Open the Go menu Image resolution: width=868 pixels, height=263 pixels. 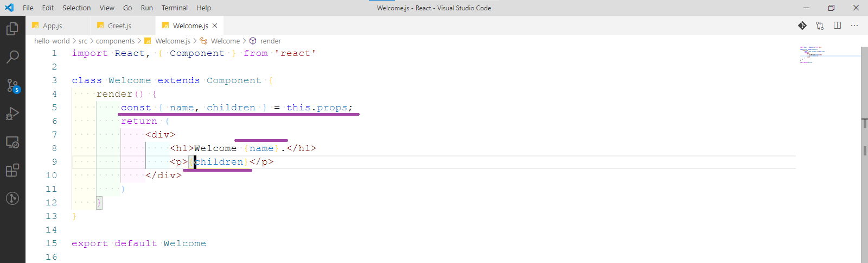point(127,8)
